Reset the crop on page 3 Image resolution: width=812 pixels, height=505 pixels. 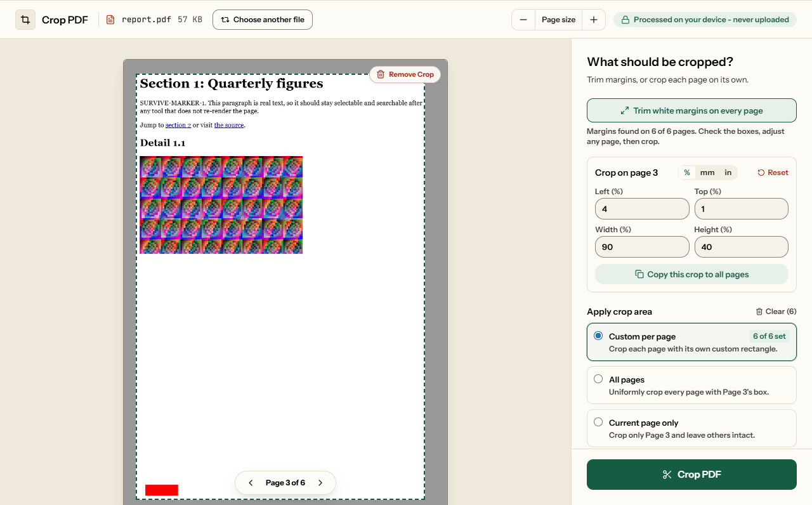(773, 173)
